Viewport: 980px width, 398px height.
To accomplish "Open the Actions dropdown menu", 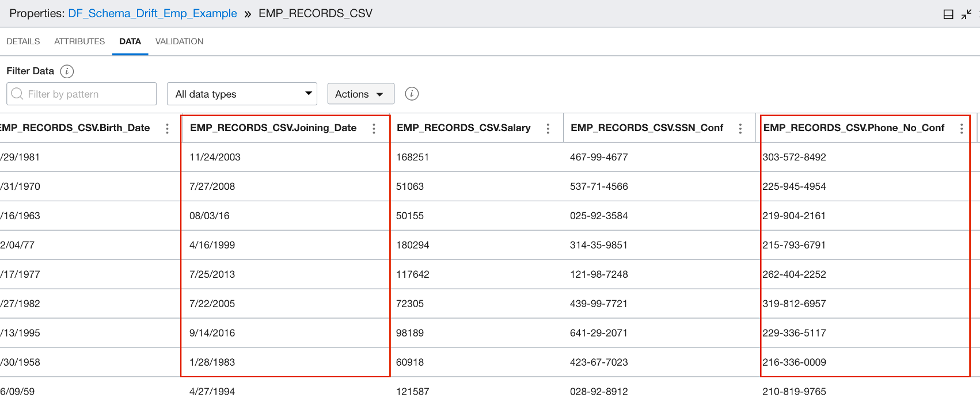I will (x=360, y=94).
